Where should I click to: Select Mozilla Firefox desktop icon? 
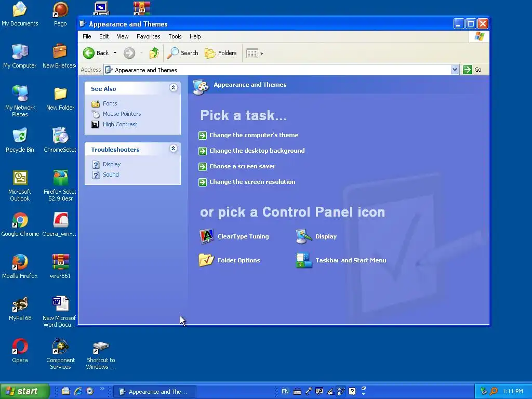pyautogui.click(x=20, y=267)
